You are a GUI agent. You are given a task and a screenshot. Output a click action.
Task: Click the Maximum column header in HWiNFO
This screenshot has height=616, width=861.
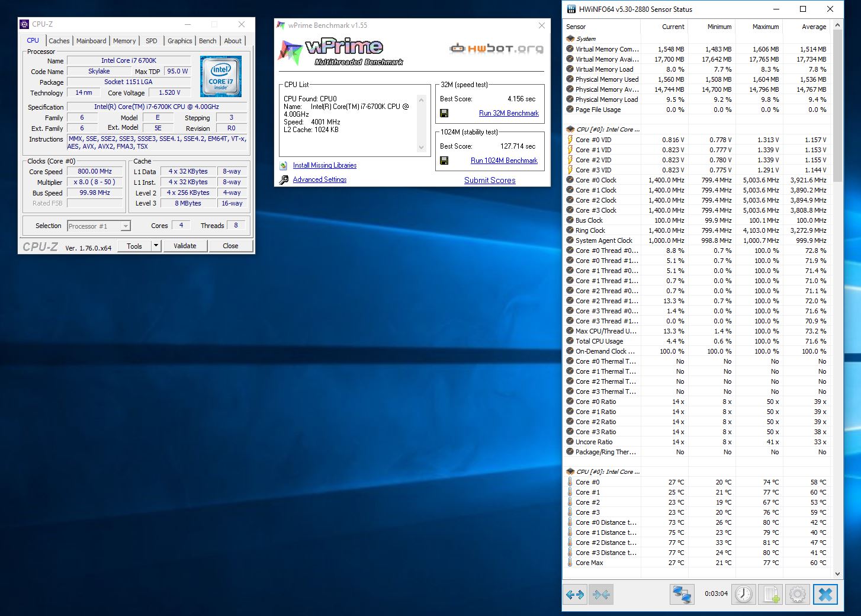pos(758,27)
